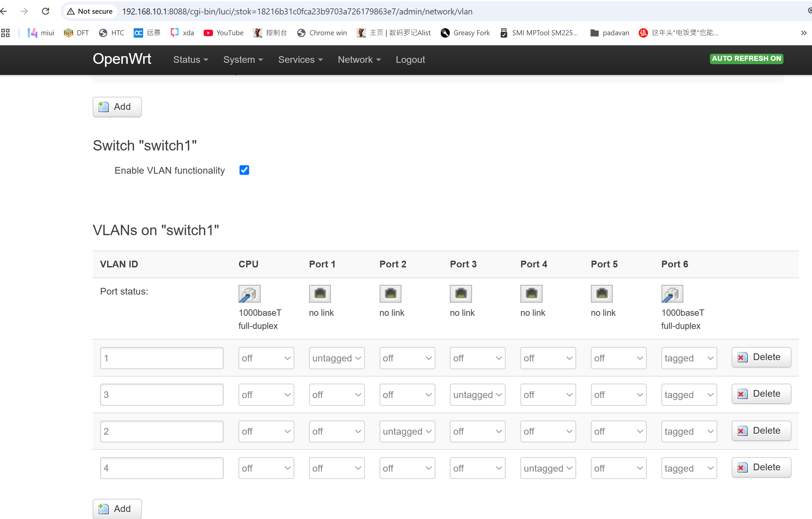812x519 pixels.
Task: Open the YouTube bookmark
Action: [x=223, y=33]
